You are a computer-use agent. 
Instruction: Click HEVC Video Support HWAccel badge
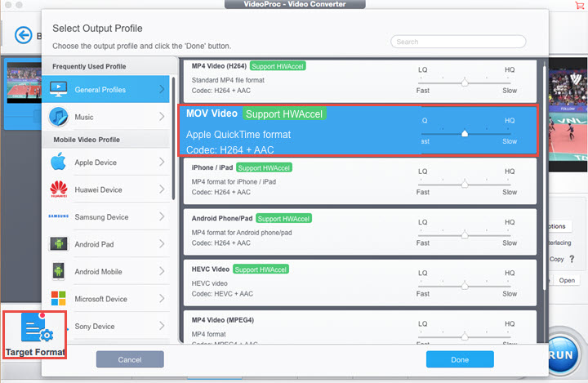pos(261,269)
